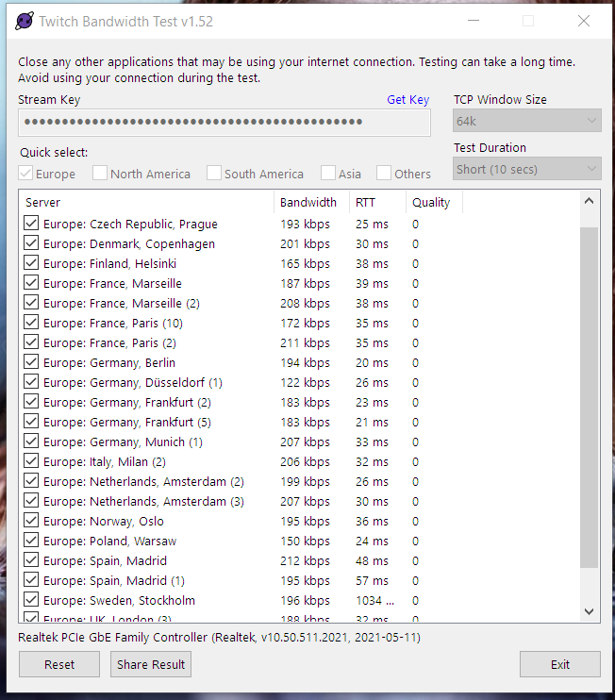Uncheck the Czech Republic, Prague server
This screenshot has width=615, height=700.
click(31, 224)
